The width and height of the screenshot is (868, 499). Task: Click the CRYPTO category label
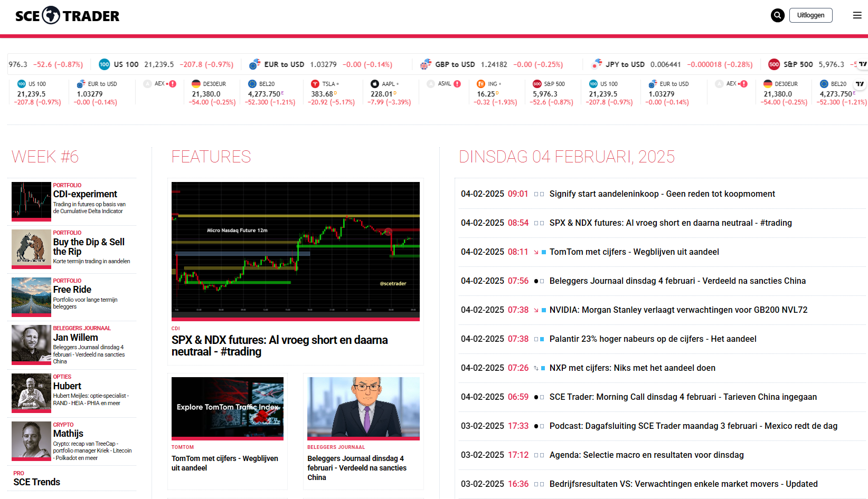63,425
